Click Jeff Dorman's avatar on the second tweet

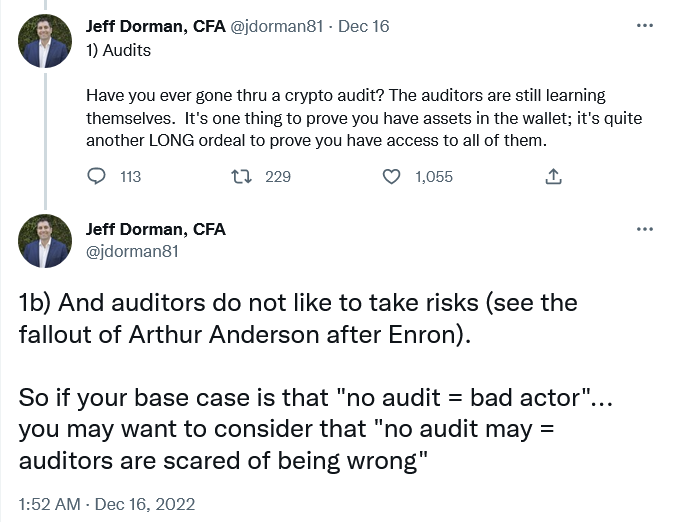(45, 241)
